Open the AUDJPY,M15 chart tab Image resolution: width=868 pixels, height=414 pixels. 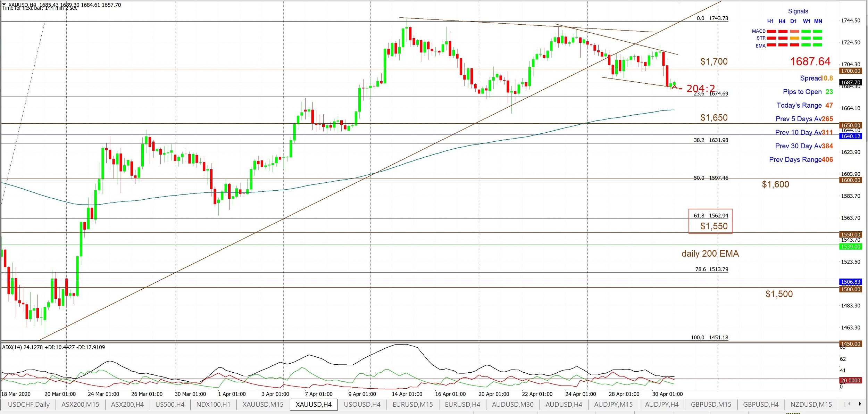pos(614,404)
